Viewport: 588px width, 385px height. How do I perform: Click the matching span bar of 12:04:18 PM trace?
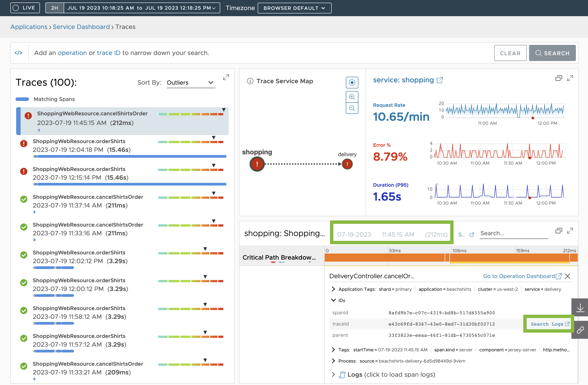tap(130, 156)
